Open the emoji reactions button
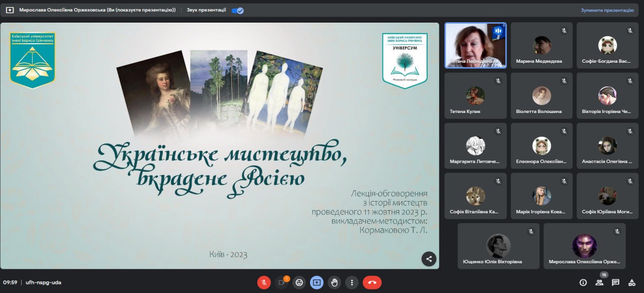644x293 pixels. (x=299, y=282)
